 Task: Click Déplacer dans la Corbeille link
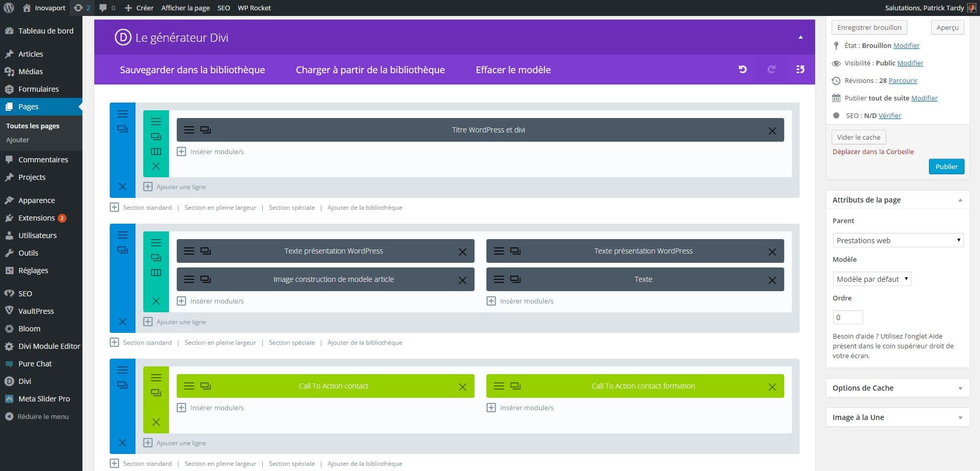tap(873, 152)
